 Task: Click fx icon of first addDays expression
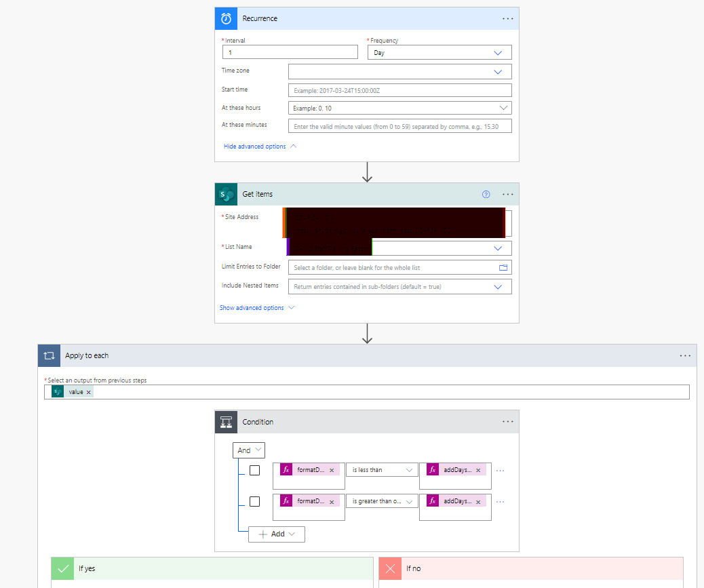[432, 469]
